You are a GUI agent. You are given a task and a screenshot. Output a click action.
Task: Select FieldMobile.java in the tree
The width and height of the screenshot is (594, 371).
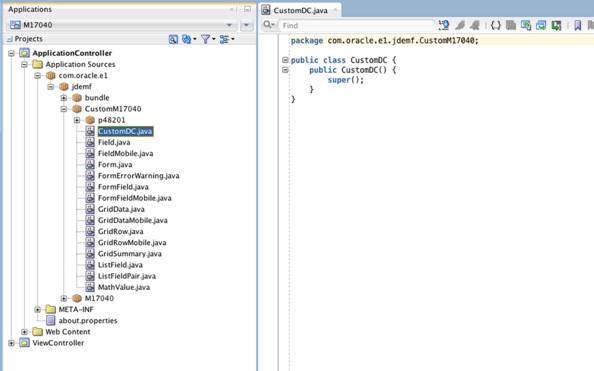tap(125, 153)
